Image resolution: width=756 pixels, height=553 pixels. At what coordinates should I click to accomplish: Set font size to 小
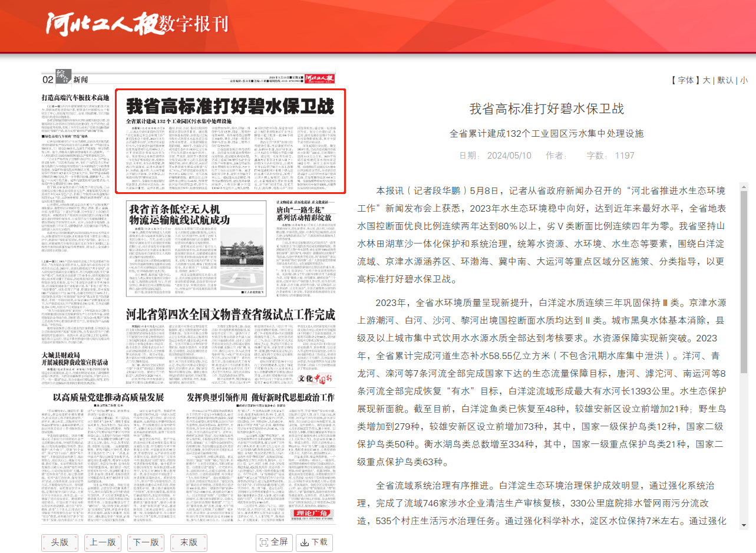(744, 80)
